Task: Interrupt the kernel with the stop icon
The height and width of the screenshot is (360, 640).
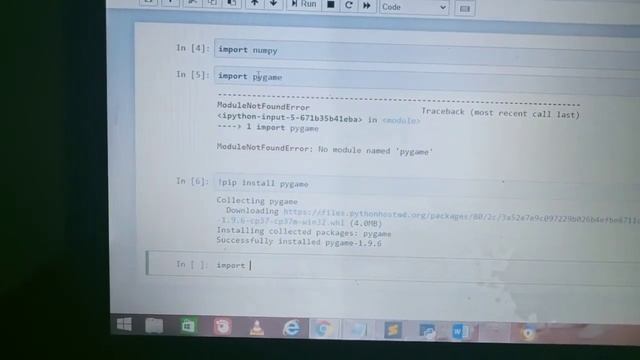Action: [x=331, y=4]
